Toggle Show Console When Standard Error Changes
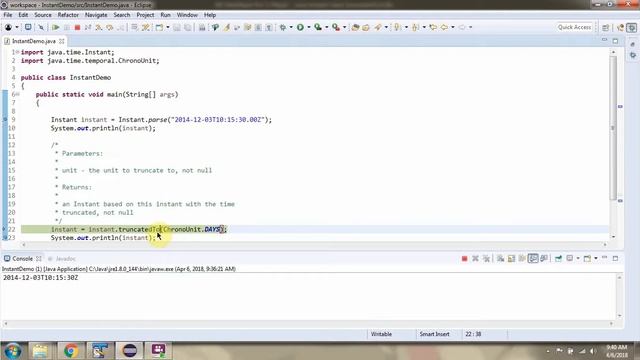Image resolution: width=640 pixels, height=360 pixels. coord(544,258)
